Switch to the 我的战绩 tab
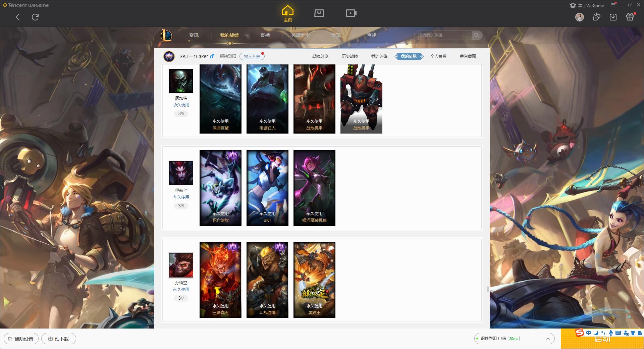The height and width of the screenshot is (349, 644). [x=229, y=35]
